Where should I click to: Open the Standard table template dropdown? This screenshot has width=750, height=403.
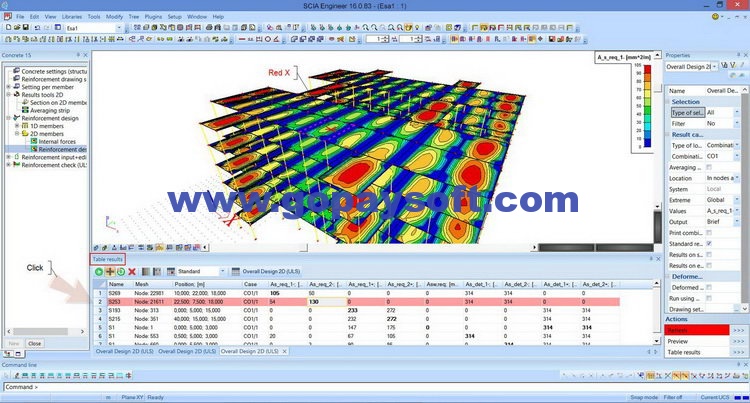click(x=222, y=272)
